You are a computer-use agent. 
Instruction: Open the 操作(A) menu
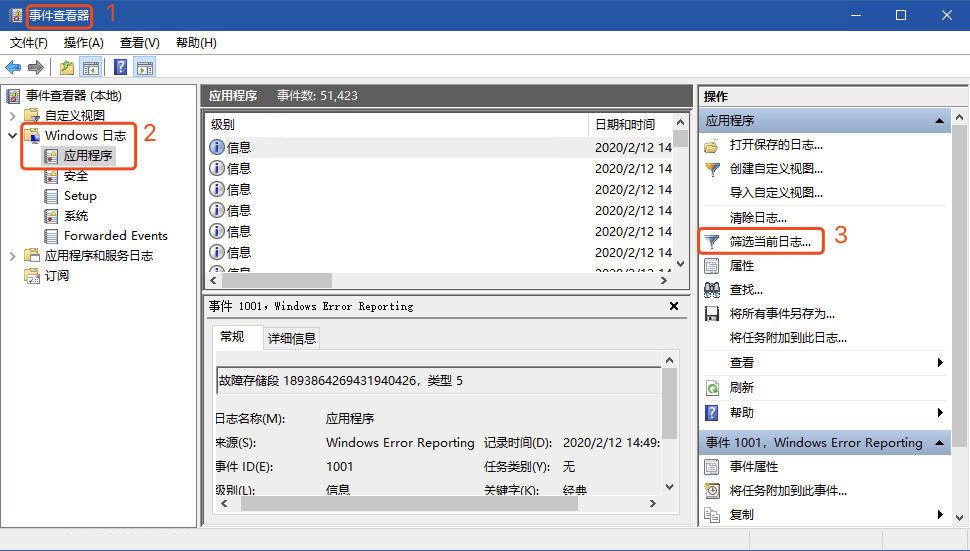pos(84,43)
